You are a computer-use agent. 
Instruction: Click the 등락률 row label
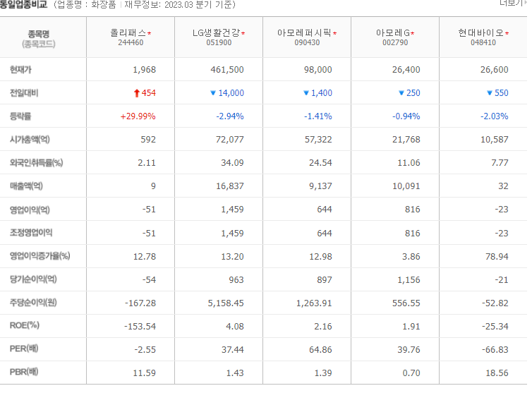[x=20, y=116]
